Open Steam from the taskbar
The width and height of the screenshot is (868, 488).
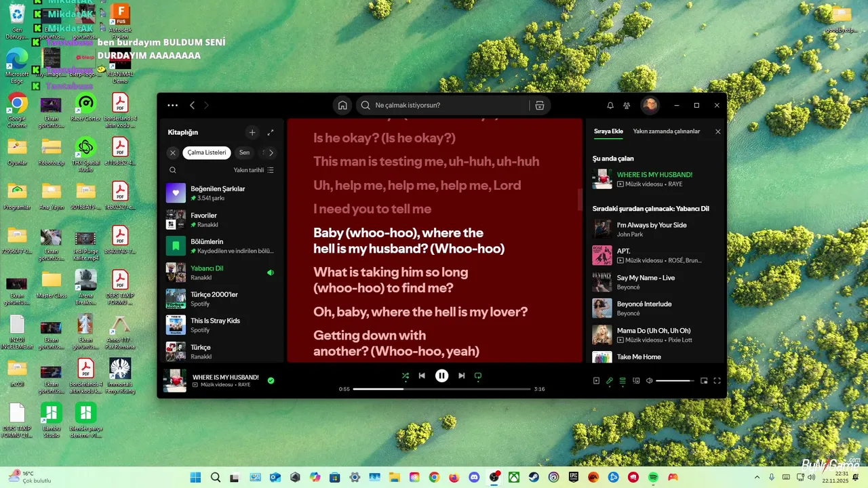click(x=534, y=477)
